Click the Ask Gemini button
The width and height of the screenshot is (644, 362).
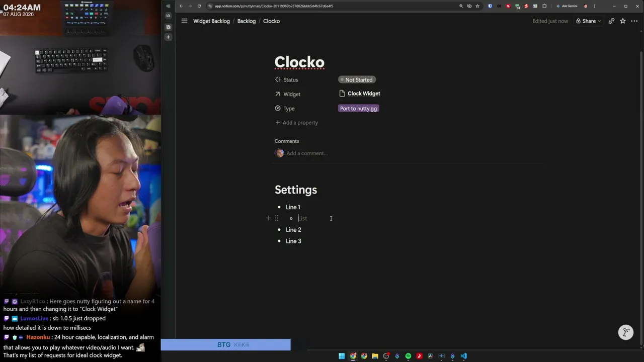coord(567,6)
